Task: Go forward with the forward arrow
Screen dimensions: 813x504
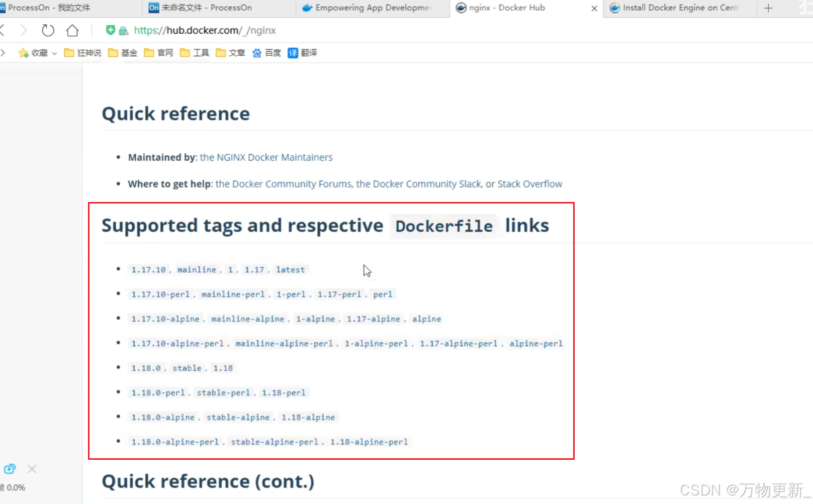Action: tap(24, 31)
